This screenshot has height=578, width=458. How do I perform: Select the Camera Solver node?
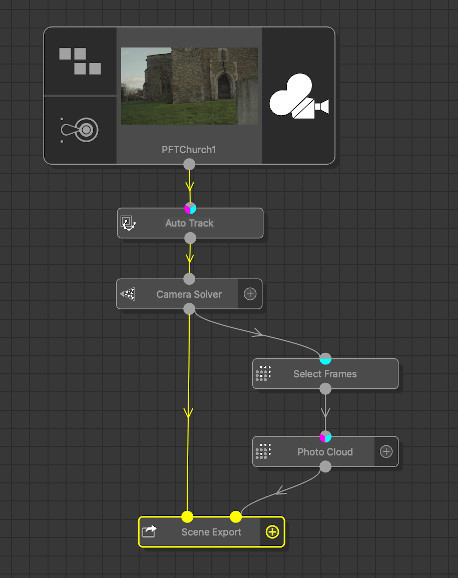189,294
